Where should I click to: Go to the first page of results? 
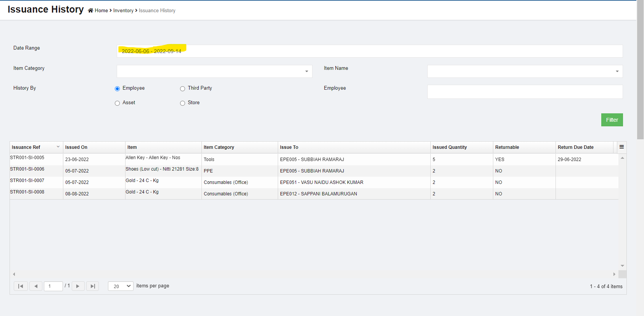click(x=21, y=286)
